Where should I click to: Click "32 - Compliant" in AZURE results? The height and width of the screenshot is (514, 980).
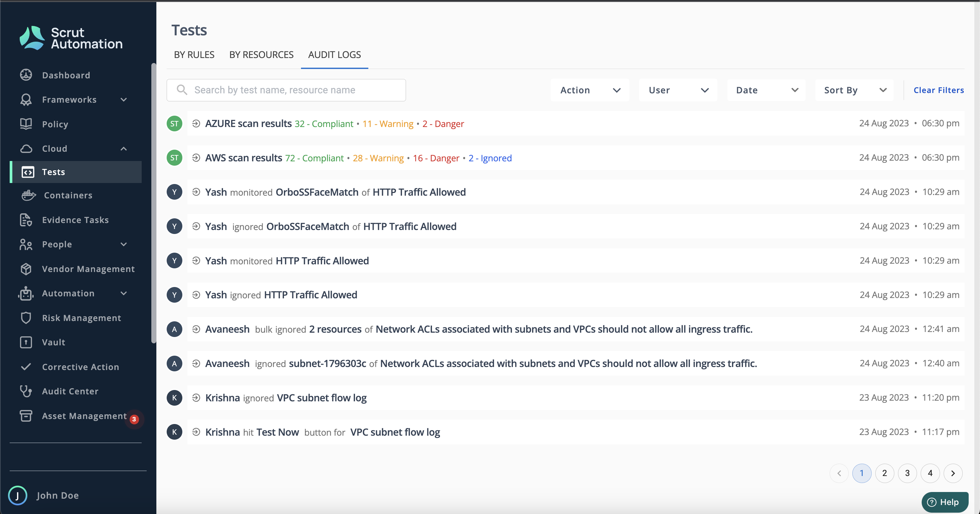(x=324, y=124)
